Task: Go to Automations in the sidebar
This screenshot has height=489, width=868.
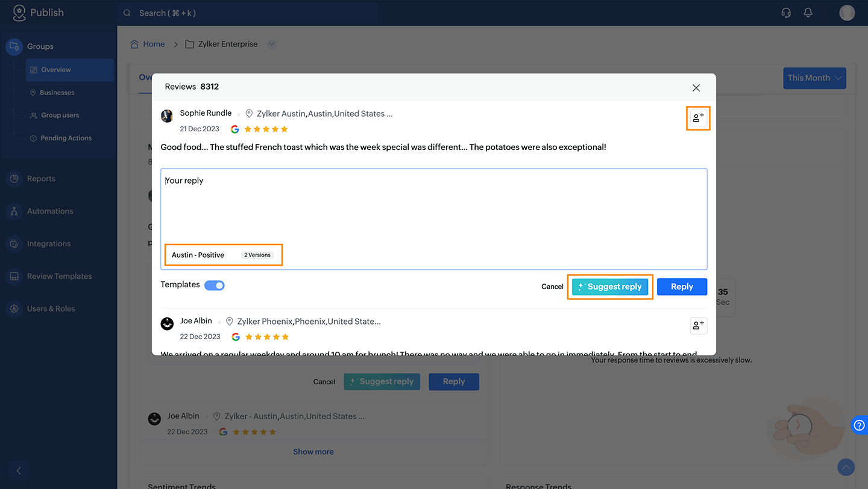Action: click(x=50, y=211)
